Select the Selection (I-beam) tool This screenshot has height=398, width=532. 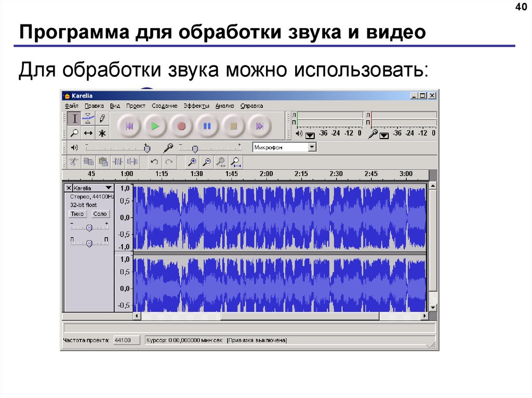tap(74, 118)
